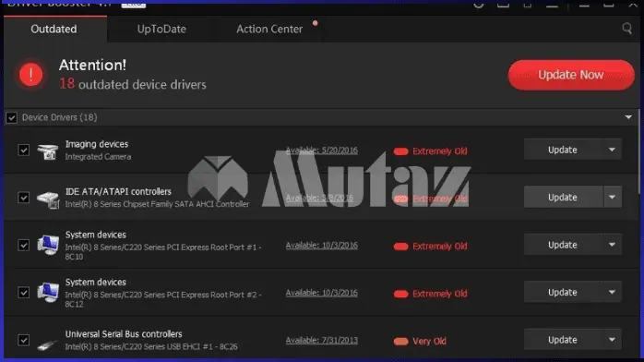644x362 pixels.
Task: Uncheck the PCI Express Root Port #1 checkbox
Action: [23, 246]
